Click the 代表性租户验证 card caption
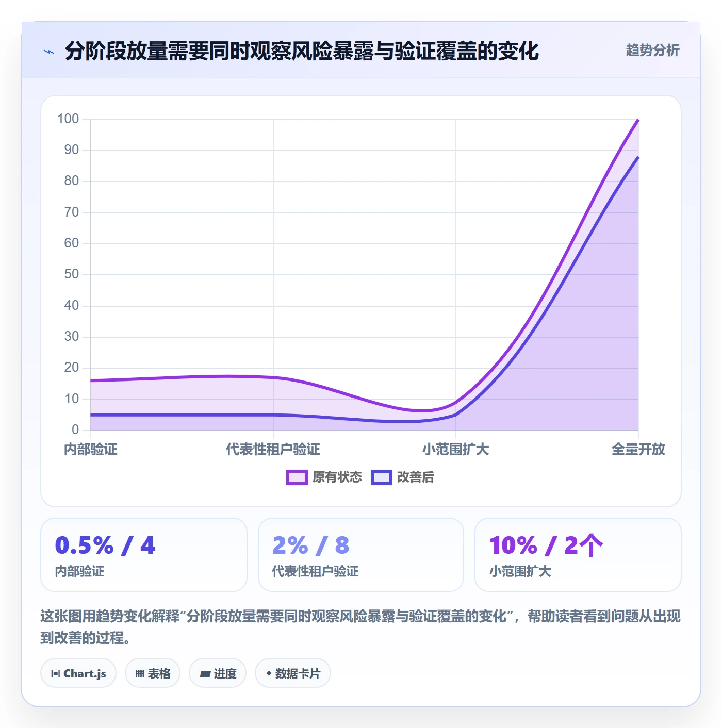This screenshot has width=722, height=728. 315,571
